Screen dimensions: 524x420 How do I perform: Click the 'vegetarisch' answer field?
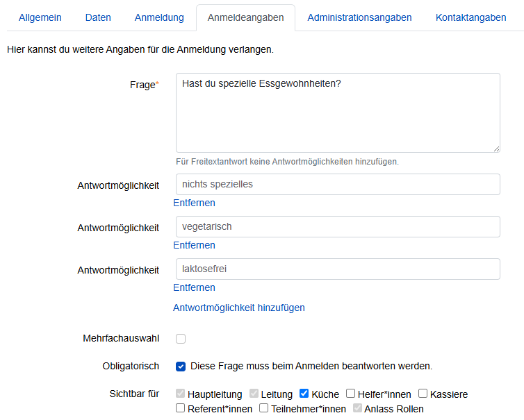[338, 227]
